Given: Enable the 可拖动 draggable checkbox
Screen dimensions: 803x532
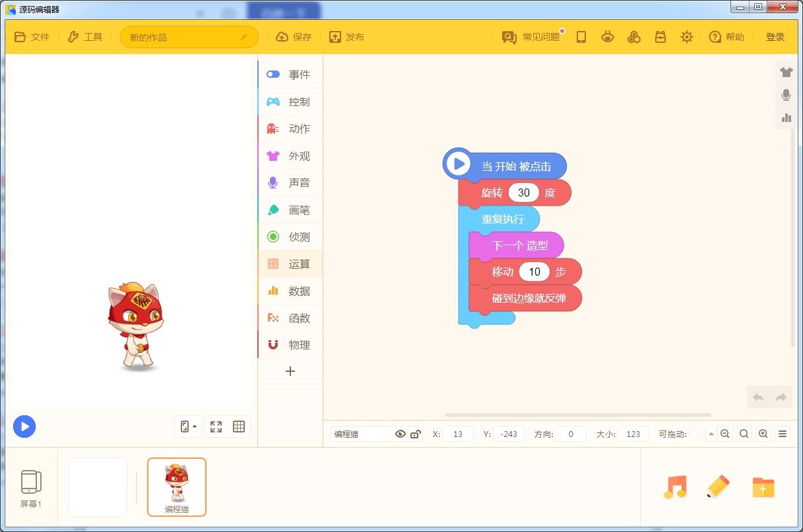Looking at the screenshot, I should (694, 434).
